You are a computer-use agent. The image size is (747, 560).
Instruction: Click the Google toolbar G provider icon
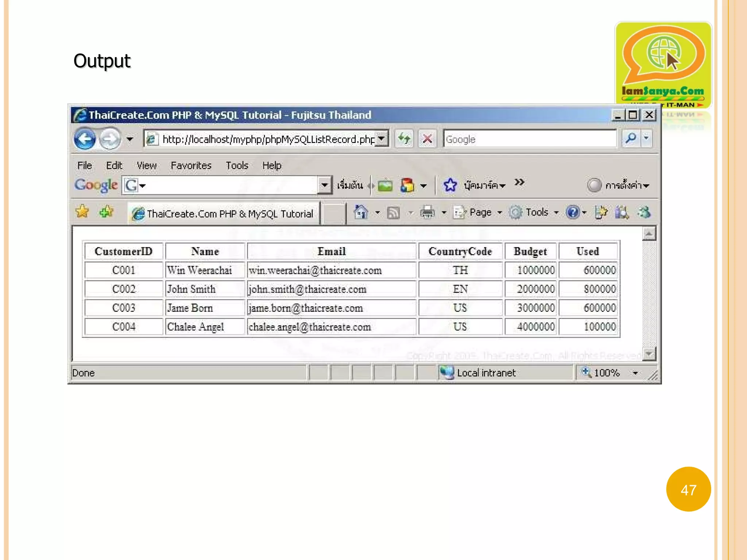(x=131, y=186)
